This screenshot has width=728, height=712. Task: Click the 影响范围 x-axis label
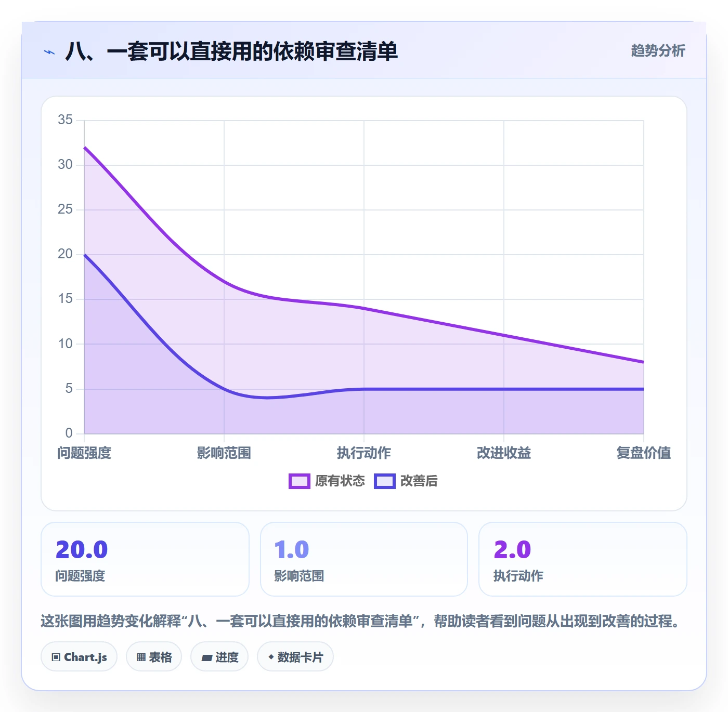coord(224,453)
